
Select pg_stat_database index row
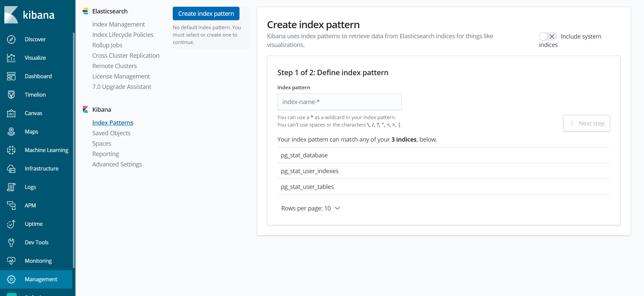[x=443, y=155]
